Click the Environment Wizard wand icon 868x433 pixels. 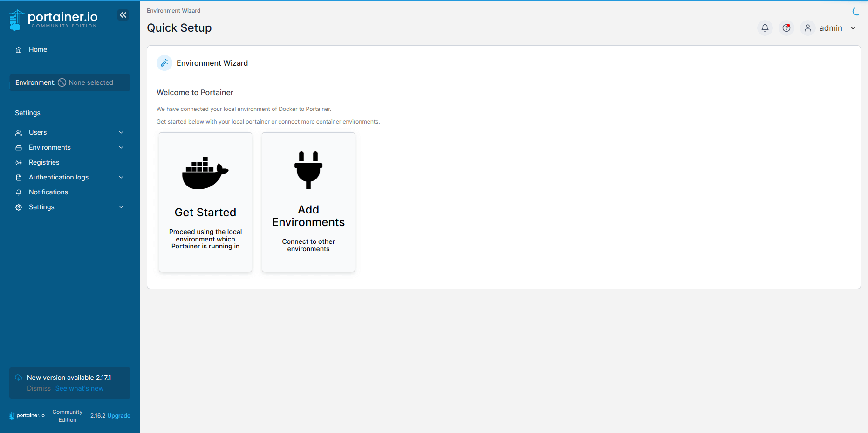coord(164,63)
